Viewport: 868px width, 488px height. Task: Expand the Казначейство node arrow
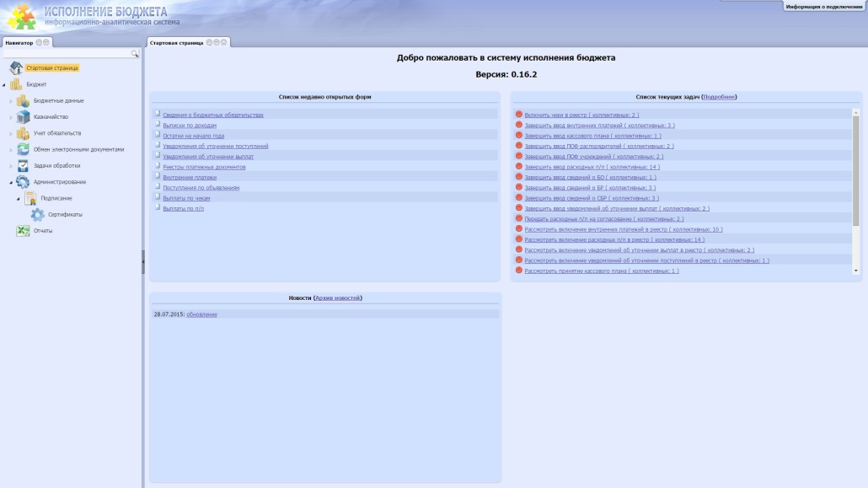click(x=10, y=117)
